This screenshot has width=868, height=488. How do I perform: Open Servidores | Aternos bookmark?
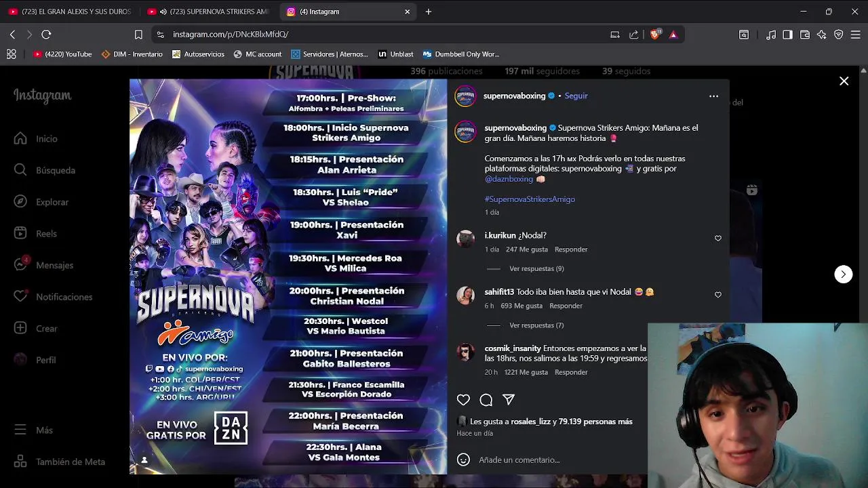(x=330, y=54)
